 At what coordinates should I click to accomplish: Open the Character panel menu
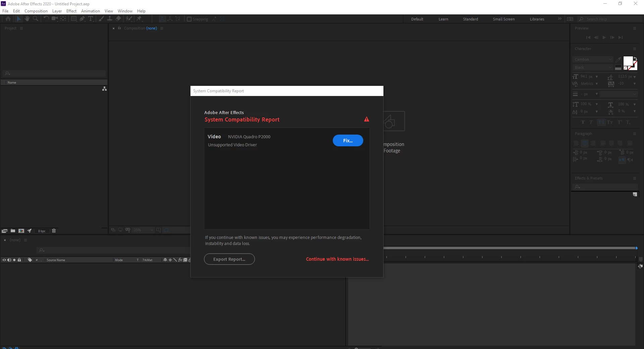pos(635,49)
